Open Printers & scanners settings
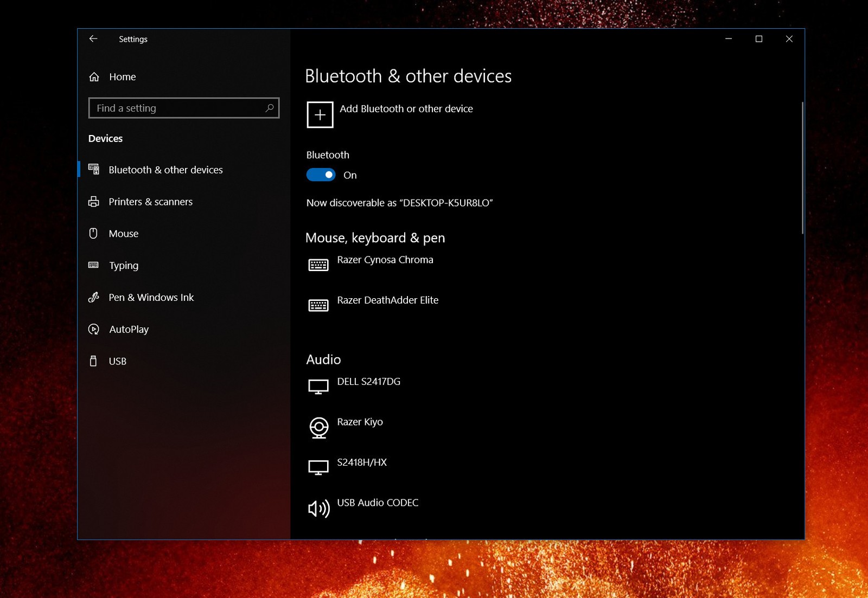Screen dimensions: 868x598 pos(184,202)
